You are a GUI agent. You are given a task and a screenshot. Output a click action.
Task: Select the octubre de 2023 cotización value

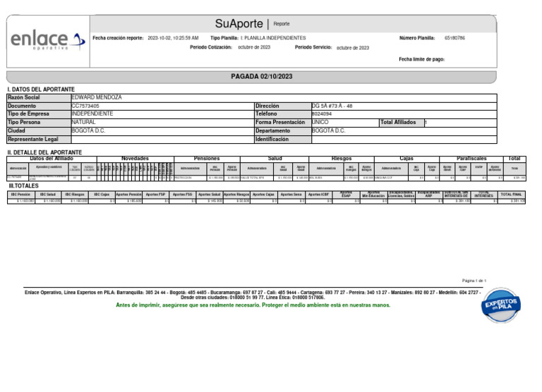coord(254,47)
